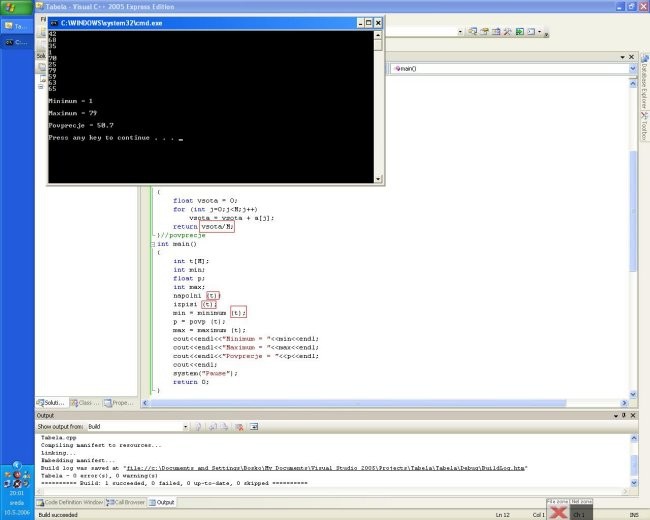Open the Toolbox from the hammer-and-wrench icon
This screenshot has height=520, width=650.
(507, 32)
